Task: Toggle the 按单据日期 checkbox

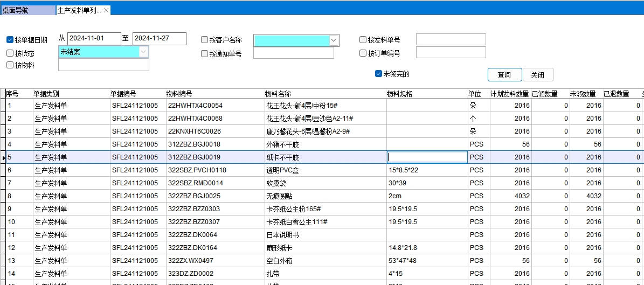Action: [x=10, y=40]
